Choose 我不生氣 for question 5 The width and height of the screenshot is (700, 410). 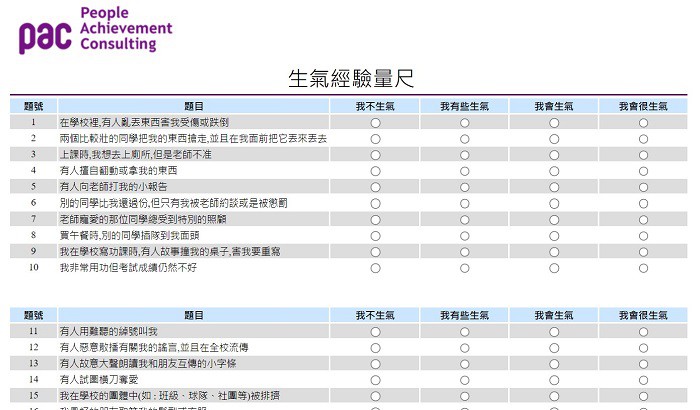tap(375, 187)
